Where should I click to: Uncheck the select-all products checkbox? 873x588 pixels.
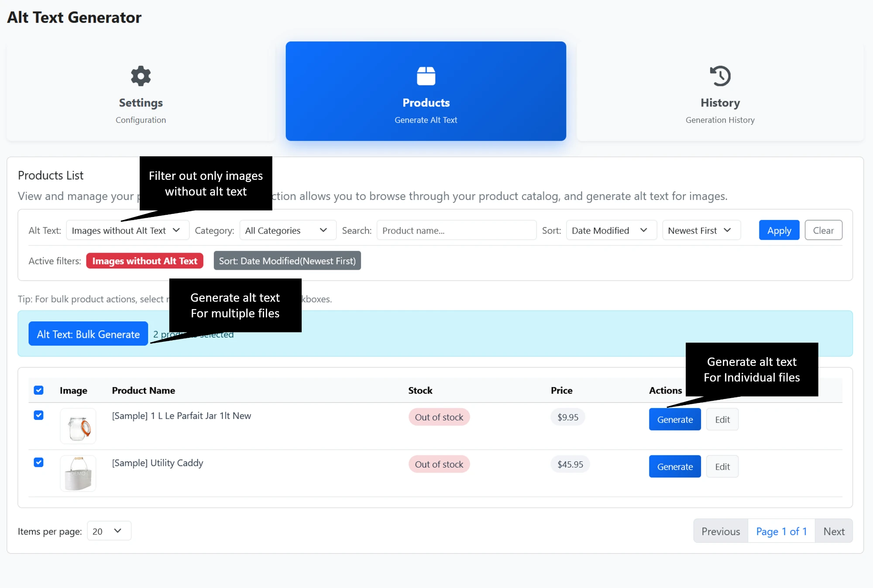click(x=38, y=390)
